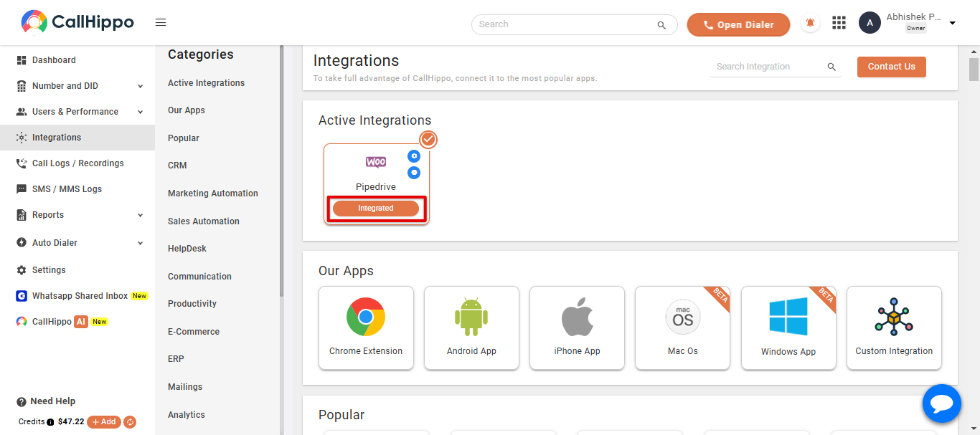Click the Integrated button on Pipedrive

376,208
